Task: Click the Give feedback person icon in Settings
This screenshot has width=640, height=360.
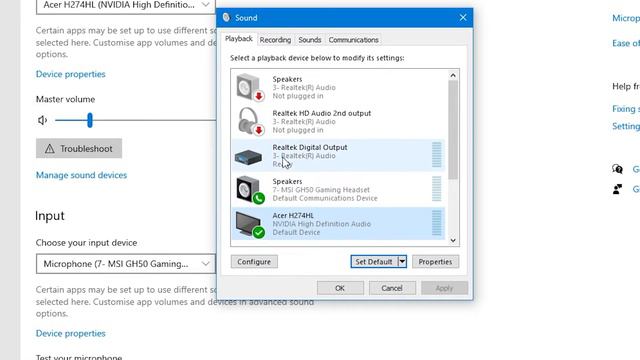Action: 617,189
